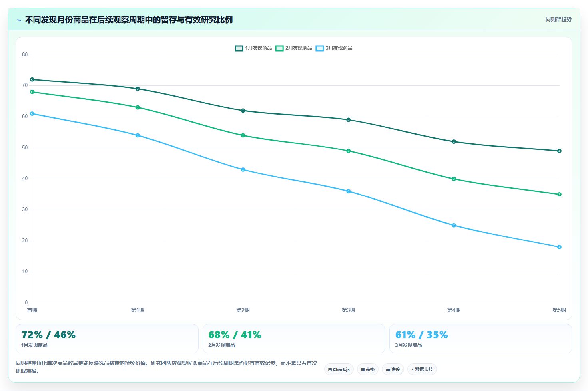Click the 进度 tag chip
This screenshot has width=588, height=391.
tap(393, 369)
